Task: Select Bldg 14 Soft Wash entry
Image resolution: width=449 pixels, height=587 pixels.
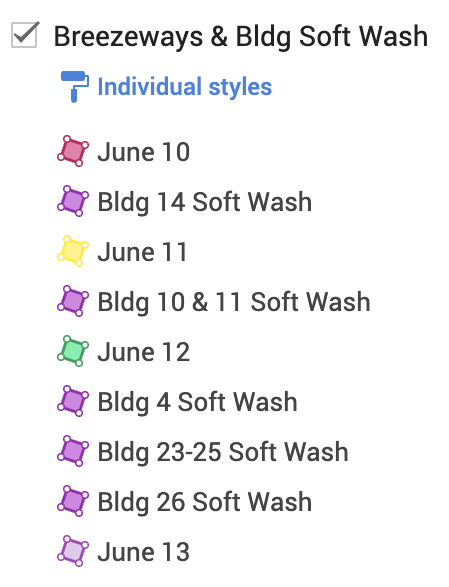Action: pyautogui.click(x=204, y=202)
